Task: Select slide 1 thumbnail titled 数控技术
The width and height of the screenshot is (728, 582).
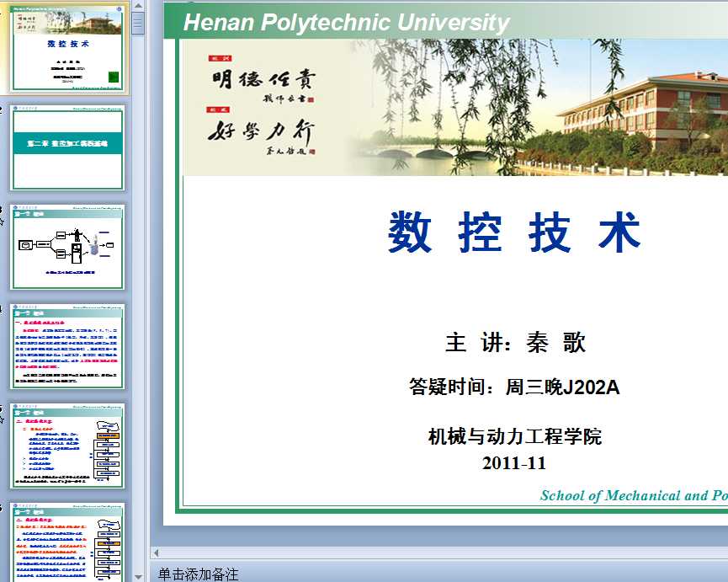Action: pyautogui.click(x=67, y=48)
